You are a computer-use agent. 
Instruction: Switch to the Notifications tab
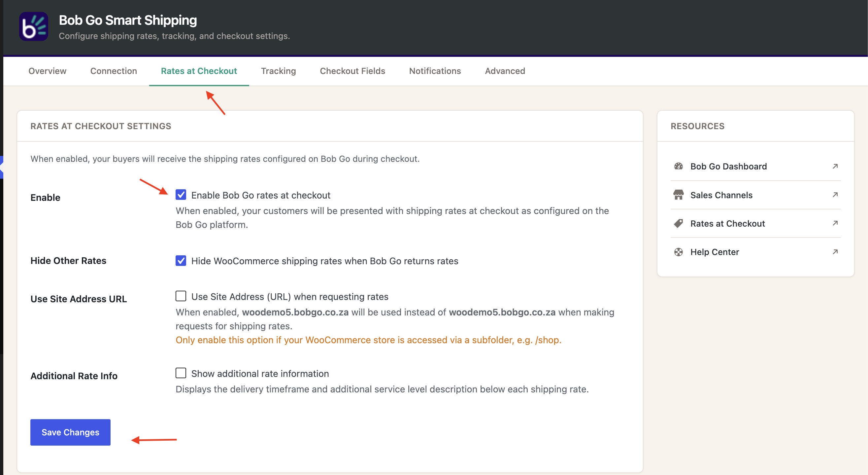(x=435, y=71)
